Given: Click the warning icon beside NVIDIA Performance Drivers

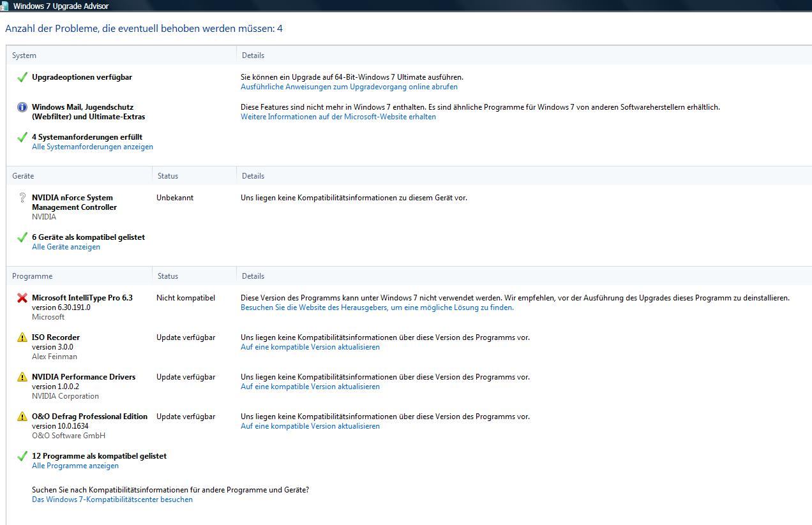Looking at the screenshot, I should 22,377.
